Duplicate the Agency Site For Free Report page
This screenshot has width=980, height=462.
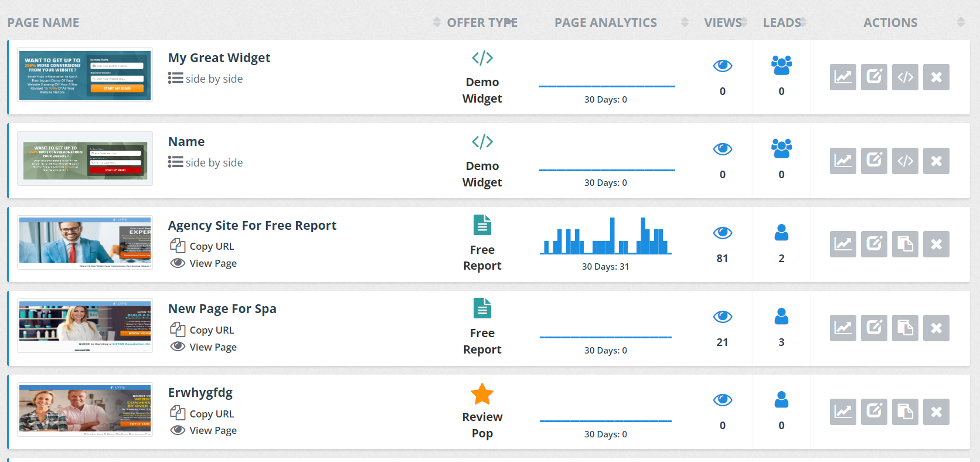click(905, 244)
